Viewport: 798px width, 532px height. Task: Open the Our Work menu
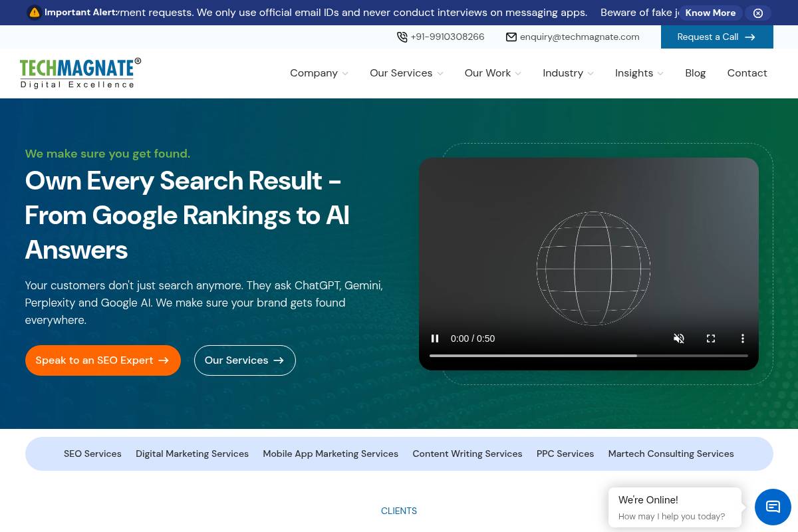(487, 73)
